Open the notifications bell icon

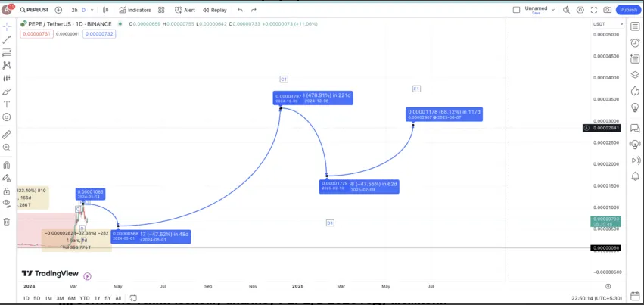click(x=635, y=176)
